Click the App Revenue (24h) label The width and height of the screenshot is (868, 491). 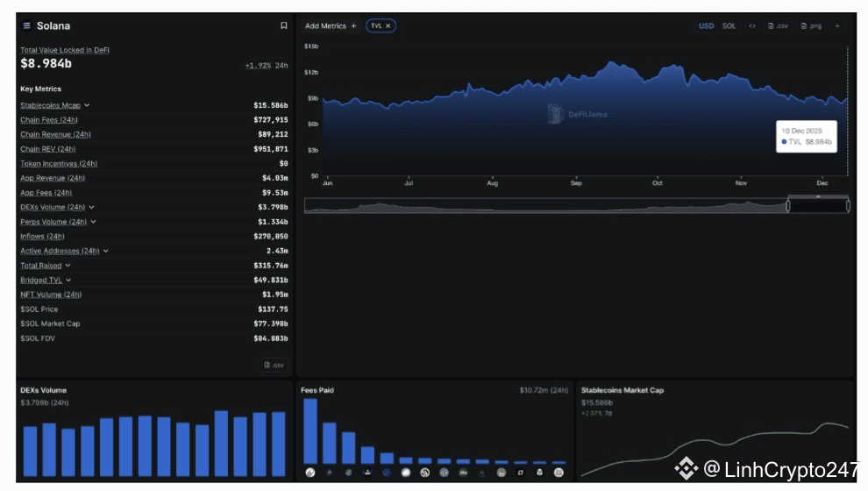53,178
